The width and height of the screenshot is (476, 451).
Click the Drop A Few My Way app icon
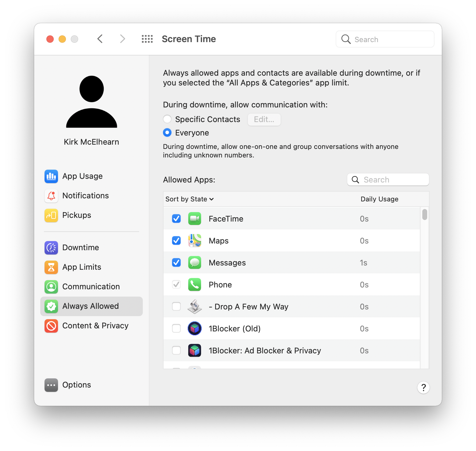click(195, 306)
